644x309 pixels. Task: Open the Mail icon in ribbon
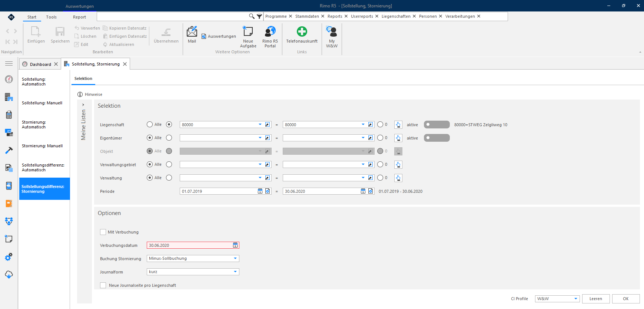pyautogui.click(x=192, y=34)
